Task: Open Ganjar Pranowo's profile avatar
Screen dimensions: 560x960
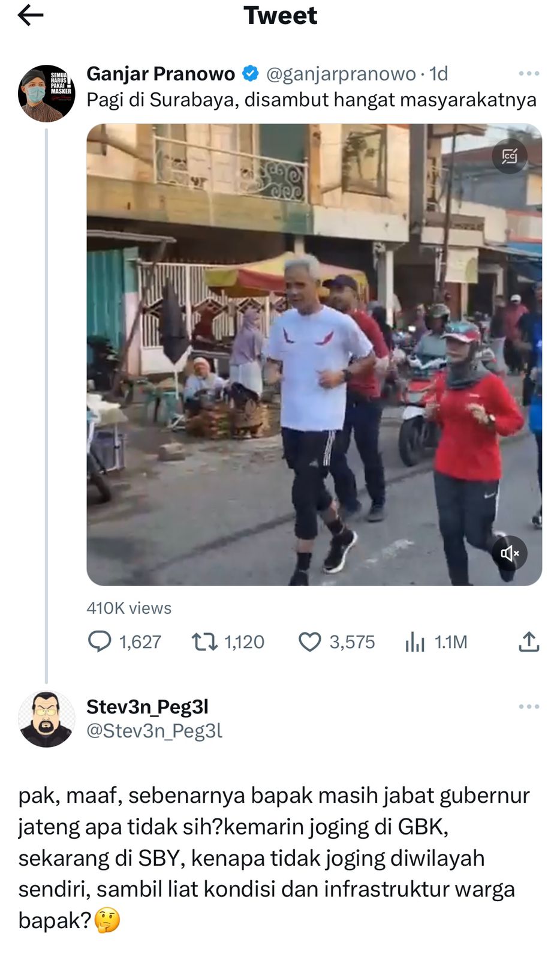Action: 46,93
